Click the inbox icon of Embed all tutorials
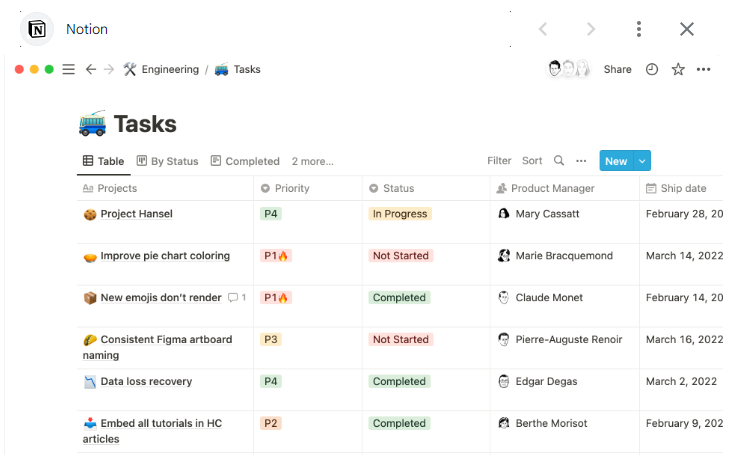739x455 pixels. tap(90, 423)
